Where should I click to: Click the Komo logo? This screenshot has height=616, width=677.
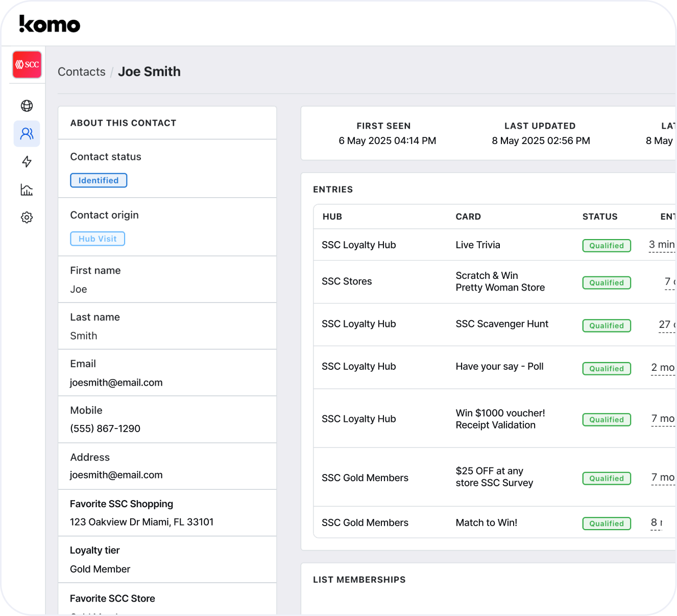(x=50, y=24)
